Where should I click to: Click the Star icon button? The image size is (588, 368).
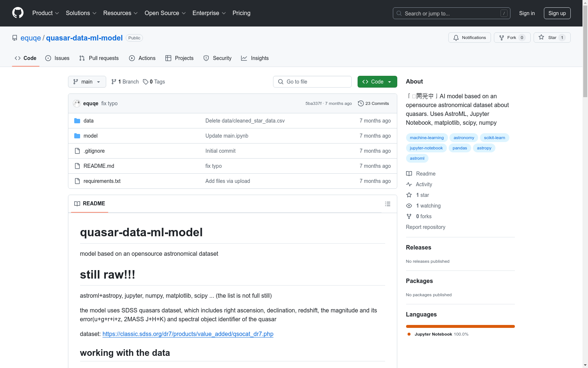[541, 37]
